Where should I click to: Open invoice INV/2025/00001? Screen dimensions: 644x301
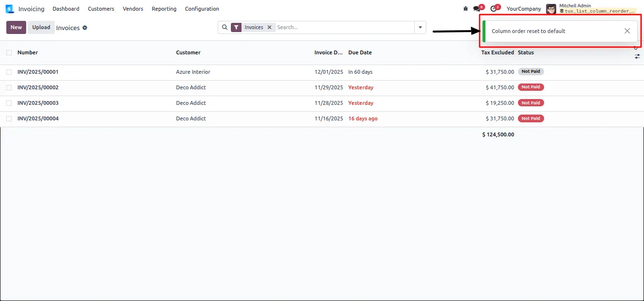click(38, 72)
